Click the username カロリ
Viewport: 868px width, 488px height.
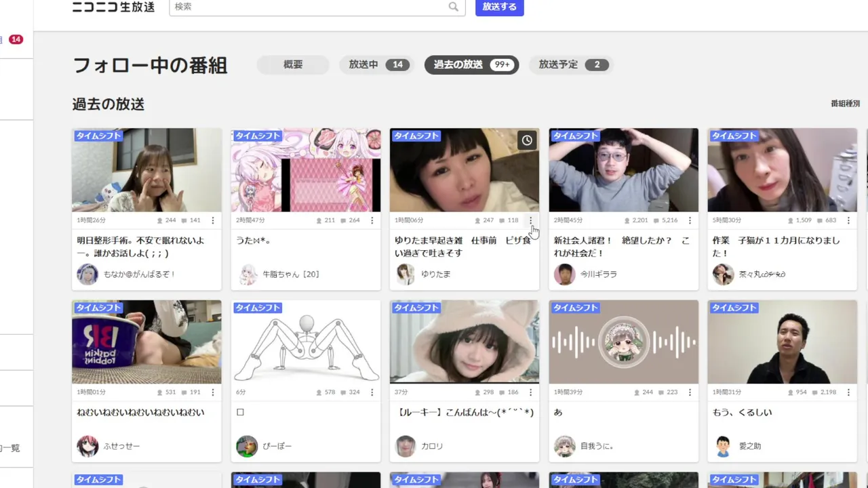click(432, 447)
